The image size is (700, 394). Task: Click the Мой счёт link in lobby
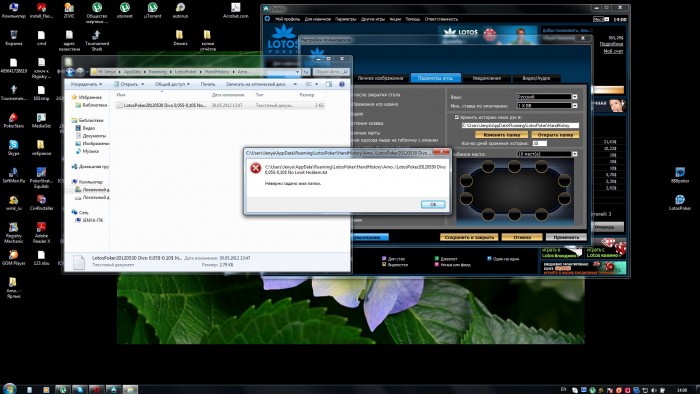click(x=613, y=51)
